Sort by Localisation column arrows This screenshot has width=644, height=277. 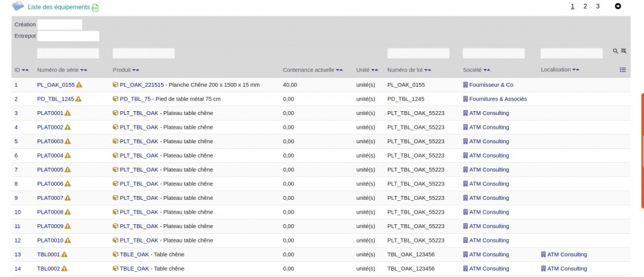(x=575, y=70)
